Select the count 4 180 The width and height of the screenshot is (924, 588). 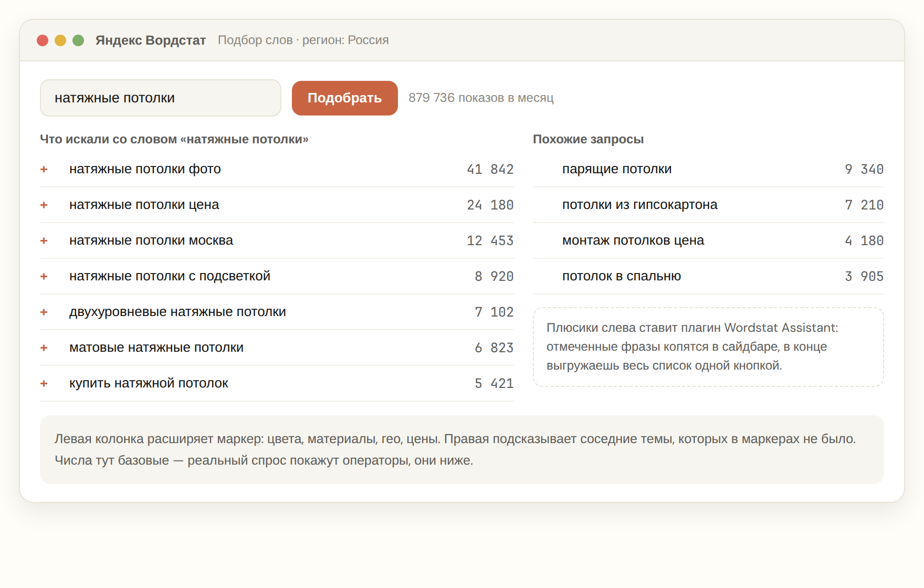[864, 240]
